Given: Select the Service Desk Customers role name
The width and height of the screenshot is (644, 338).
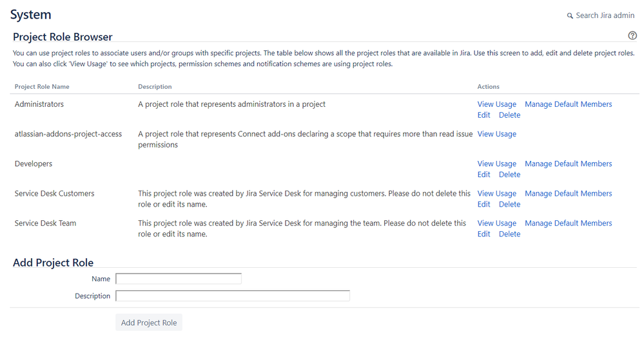Looking at the screenshot, I should pyautogui.click(x=54, y=194).
